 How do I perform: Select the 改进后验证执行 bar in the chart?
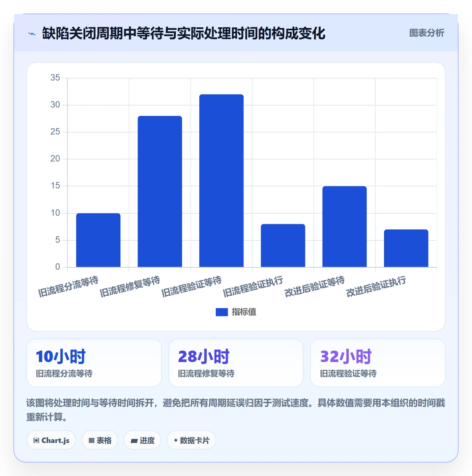(x=406, y=248)
